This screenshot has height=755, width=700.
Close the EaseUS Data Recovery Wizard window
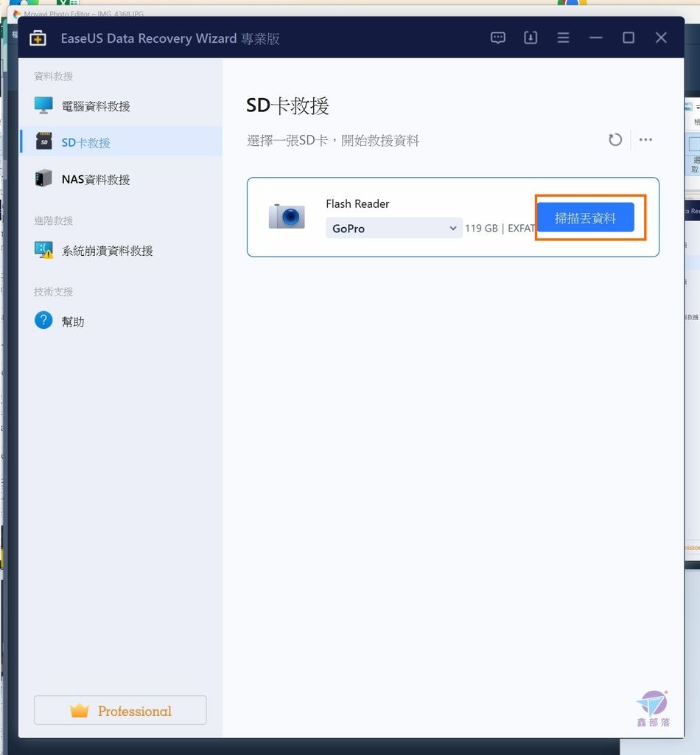(661, 38)
